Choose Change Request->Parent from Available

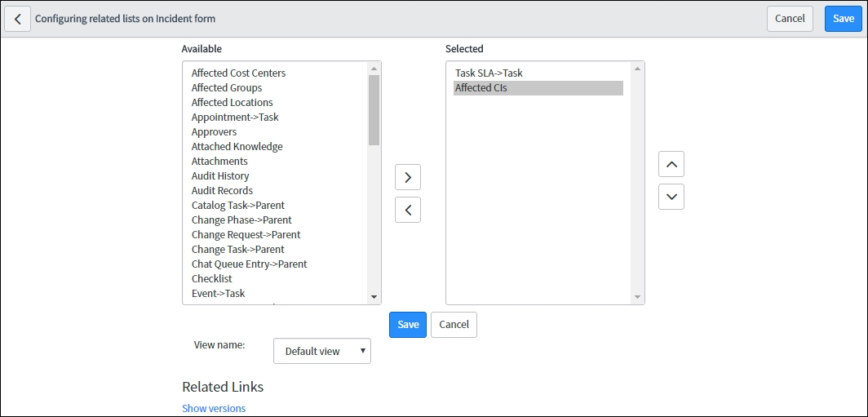[246, 235]
